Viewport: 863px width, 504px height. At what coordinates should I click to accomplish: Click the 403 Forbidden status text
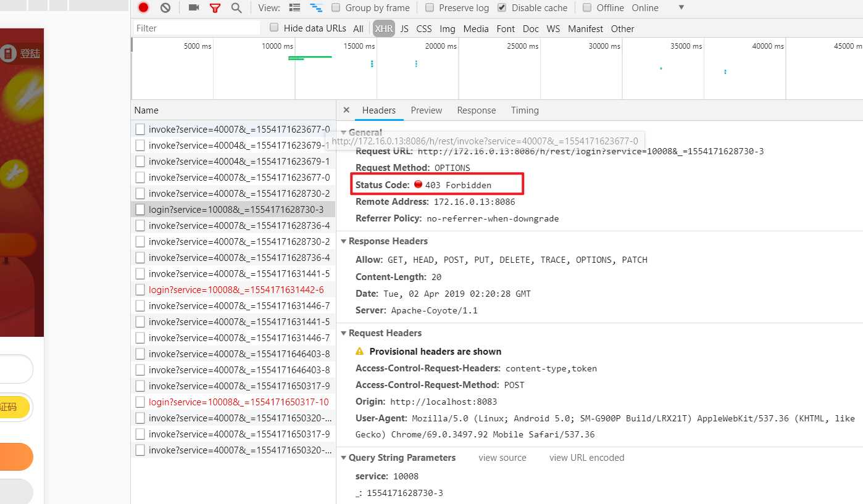(458, 184)
